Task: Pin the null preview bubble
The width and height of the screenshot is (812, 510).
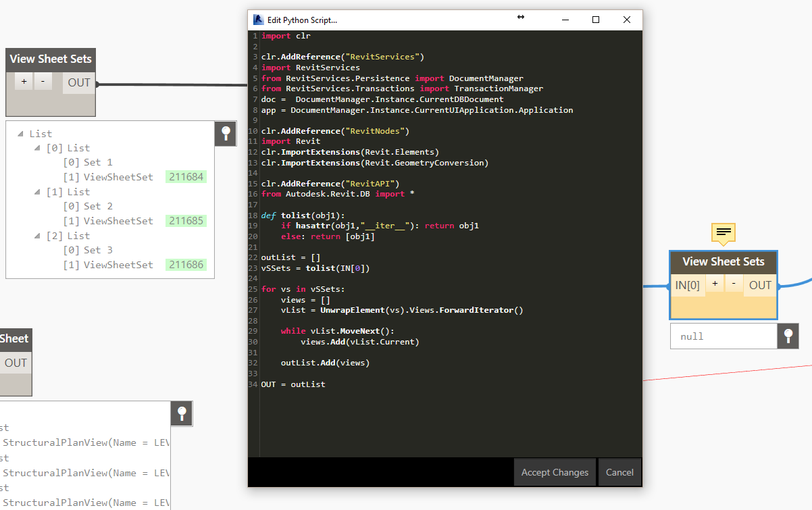Action: click(788, 336)
